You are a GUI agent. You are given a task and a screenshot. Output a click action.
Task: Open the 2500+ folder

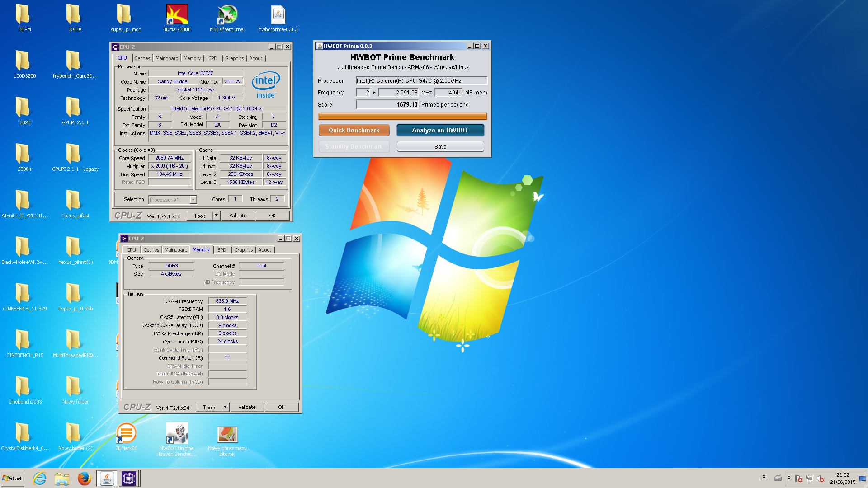(25, 158)
